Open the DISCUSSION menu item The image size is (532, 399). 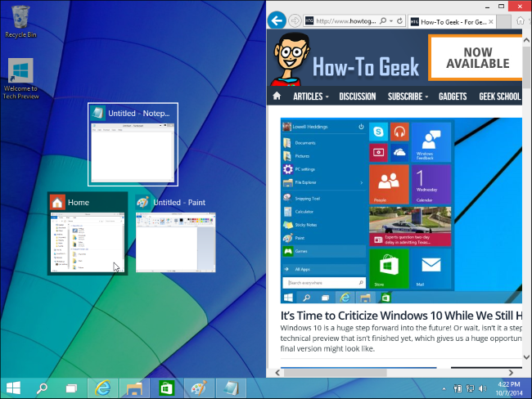(x=358, y=96)
